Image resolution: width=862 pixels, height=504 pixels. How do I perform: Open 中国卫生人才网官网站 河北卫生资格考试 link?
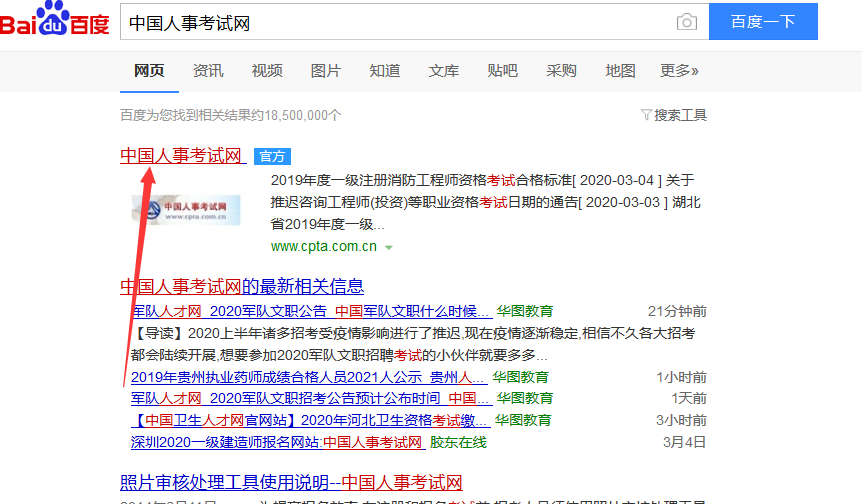click(x=309, y=420)
